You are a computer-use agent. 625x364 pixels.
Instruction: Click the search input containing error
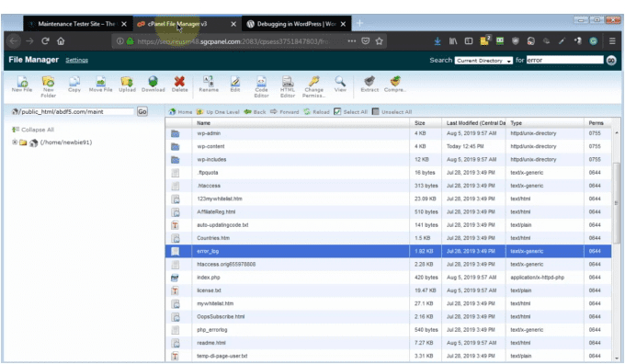point(564,60)
